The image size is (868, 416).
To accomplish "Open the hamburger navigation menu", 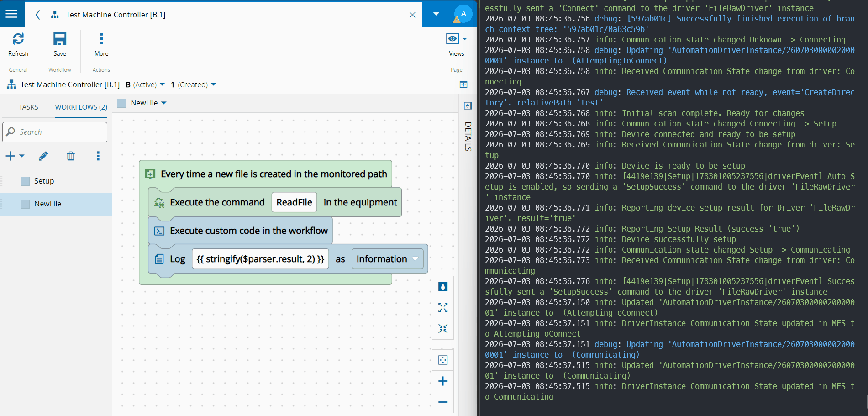I will 11,14.
